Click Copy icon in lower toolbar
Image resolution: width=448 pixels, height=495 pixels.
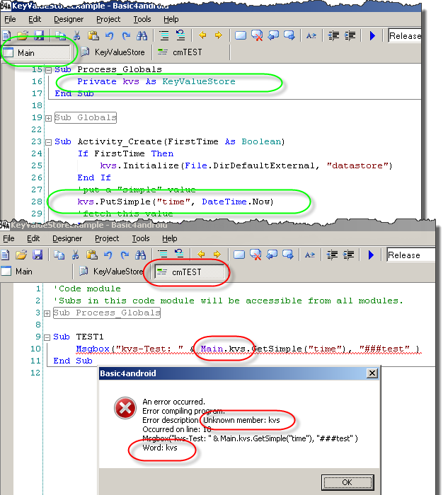[59, 255]
